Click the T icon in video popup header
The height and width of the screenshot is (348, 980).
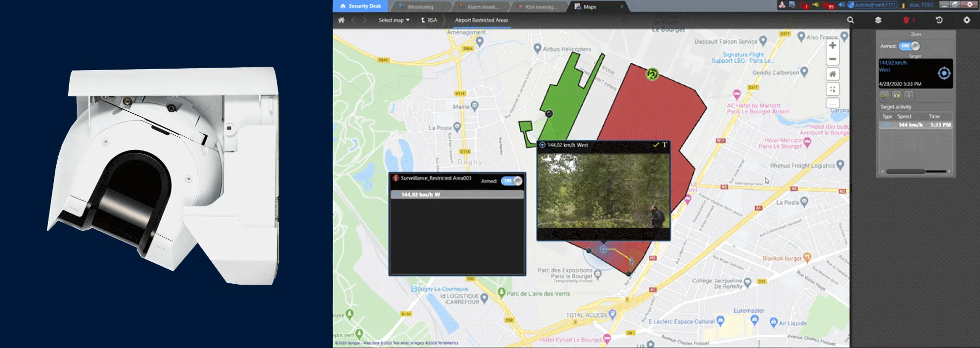tap(664, 145)
